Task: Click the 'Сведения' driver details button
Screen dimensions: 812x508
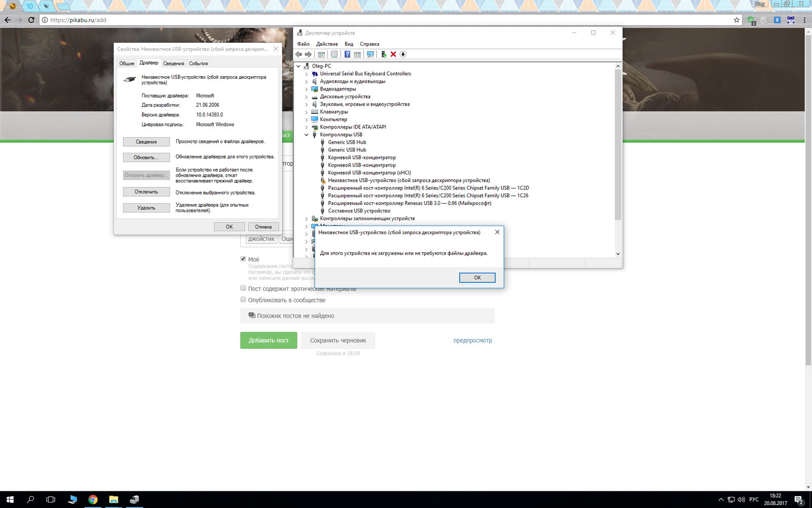Action: pos(146,142)
